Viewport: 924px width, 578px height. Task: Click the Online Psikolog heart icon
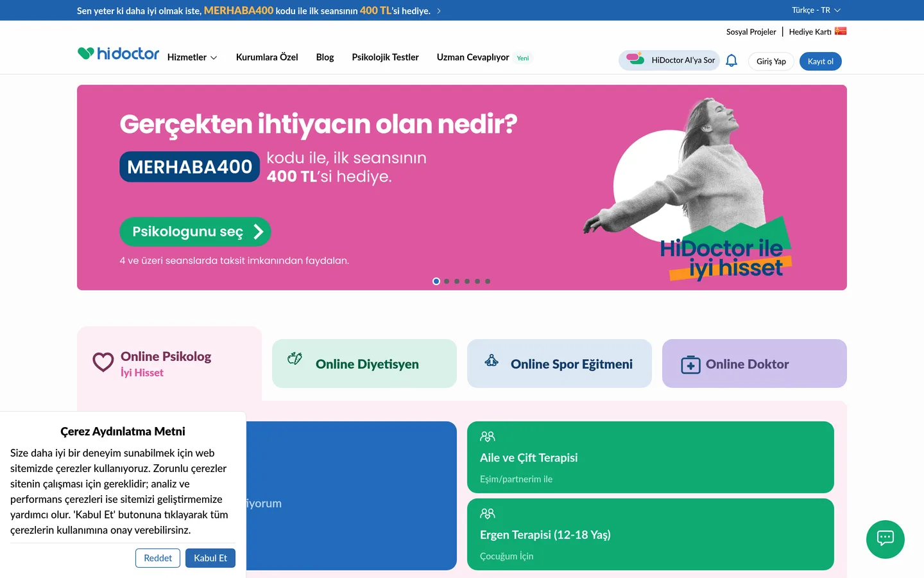[x=103, y=362]
